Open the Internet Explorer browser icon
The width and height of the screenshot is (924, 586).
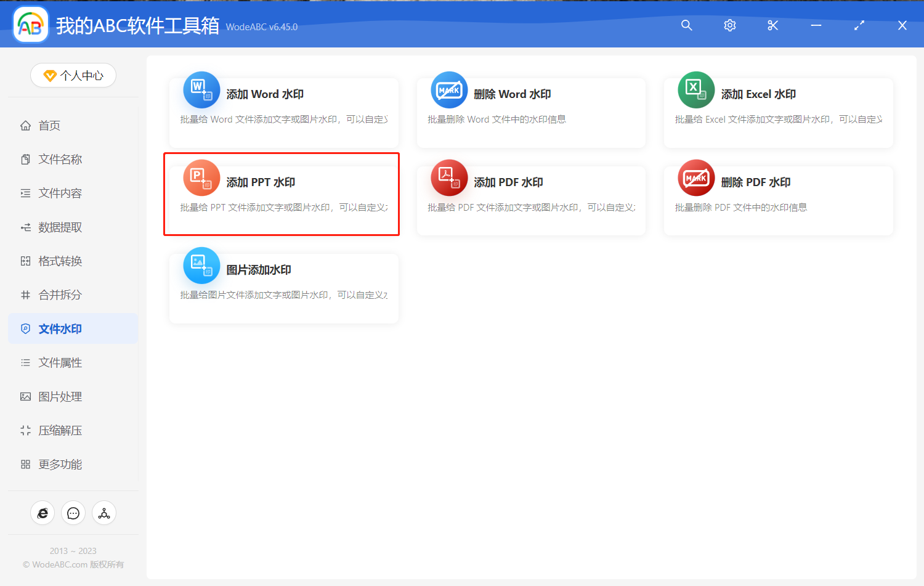point(43,513)
